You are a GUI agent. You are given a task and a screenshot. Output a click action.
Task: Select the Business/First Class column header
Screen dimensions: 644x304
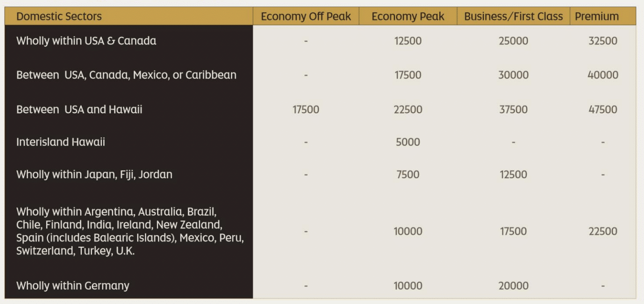coord(513,17)
